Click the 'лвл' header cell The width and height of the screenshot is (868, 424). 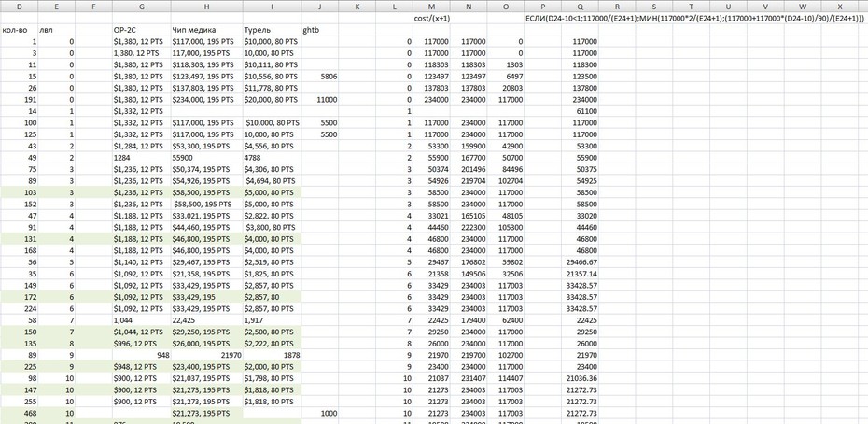56,30
